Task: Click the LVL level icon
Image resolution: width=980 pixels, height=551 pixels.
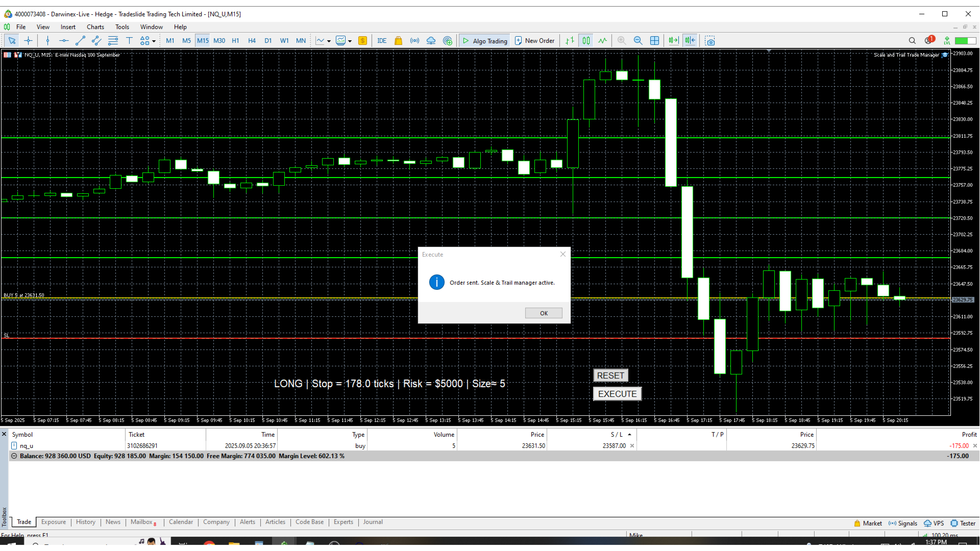Action: pyautogui.click(x=947, y=41)
